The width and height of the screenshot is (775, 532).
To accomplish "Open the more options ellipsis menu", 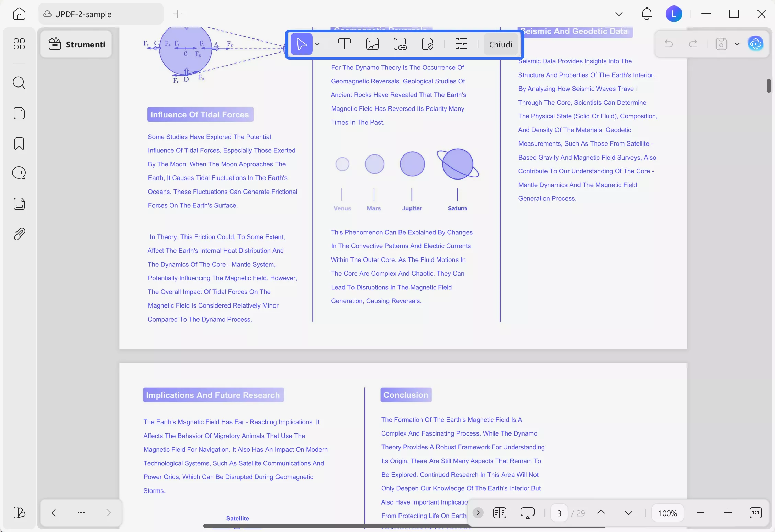I will (x=81, y=512).
